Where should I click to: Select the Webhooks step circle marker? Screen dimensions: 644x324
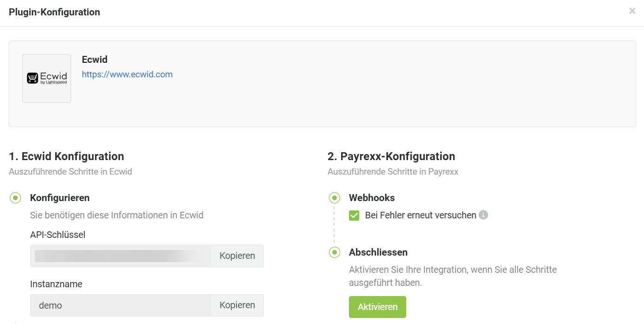coord(334,198)
